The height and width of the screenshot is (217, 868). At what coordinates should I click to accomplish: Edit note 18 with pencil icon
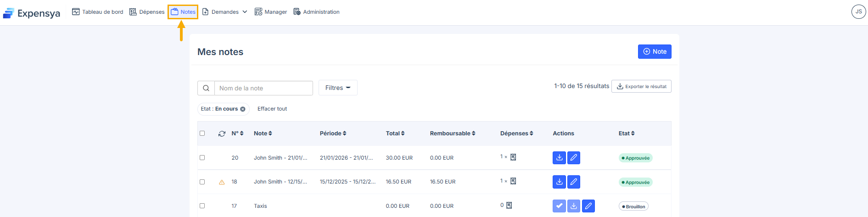(574, 182)
